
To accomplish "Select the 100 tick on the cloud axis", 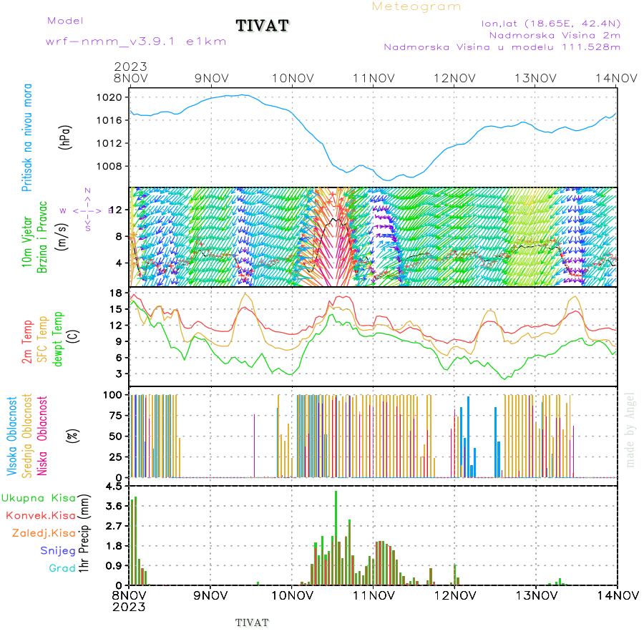I will [x=112, y=395].
